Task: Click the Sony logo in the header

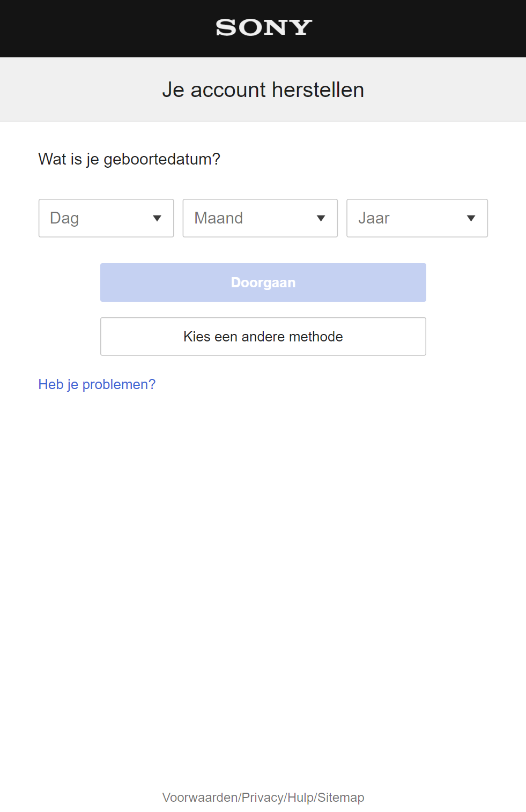Action: coord(263,27)
